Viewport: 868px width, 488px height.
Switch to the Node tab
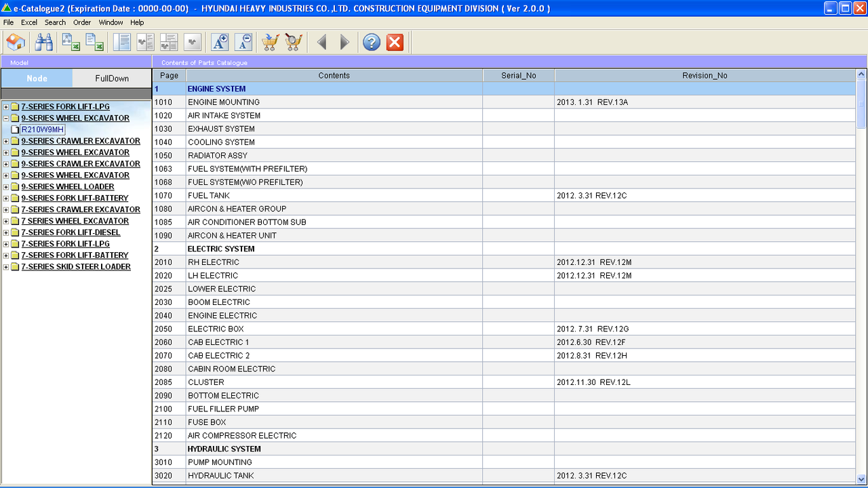click(37, 78)
